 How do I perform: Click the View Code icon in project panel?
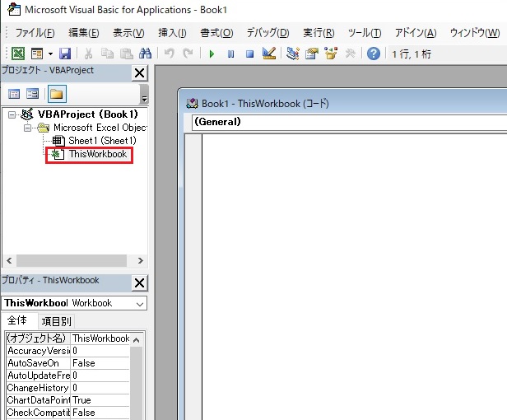pos(14,94)
